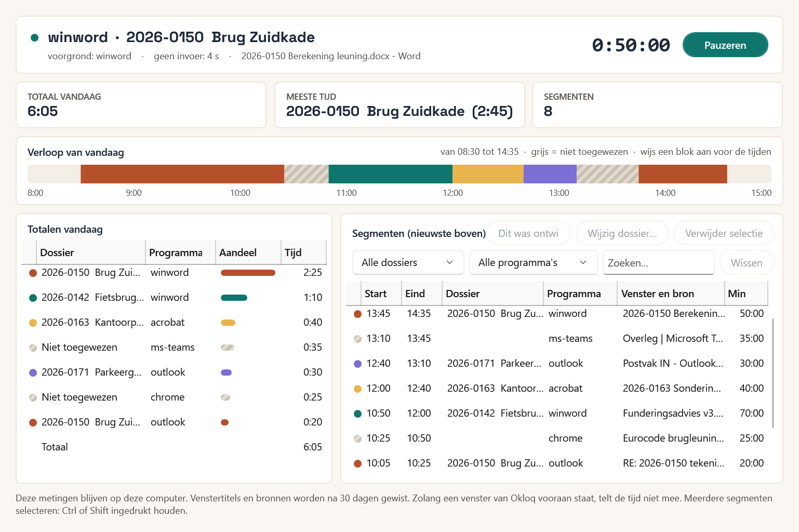This screenshot has width=799, height=532.
Task: Click the Wijzig dossier... button
Action: point(622,233)
